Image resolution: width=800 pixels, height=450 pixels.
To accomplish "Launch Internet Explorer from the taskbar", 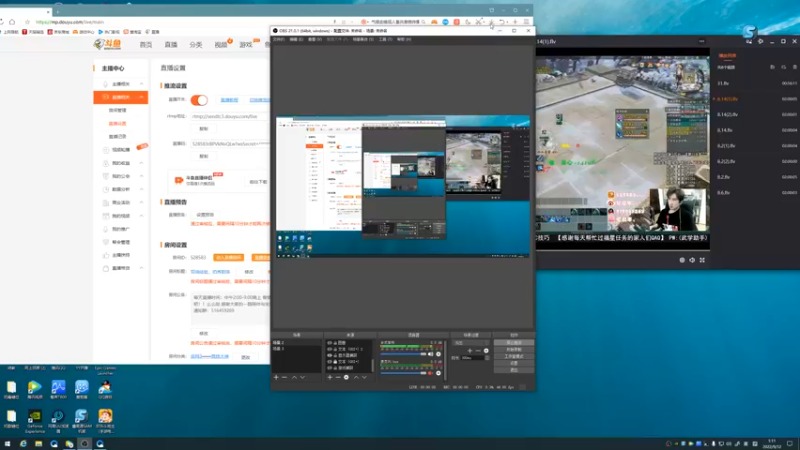I will tap(23, 444).
